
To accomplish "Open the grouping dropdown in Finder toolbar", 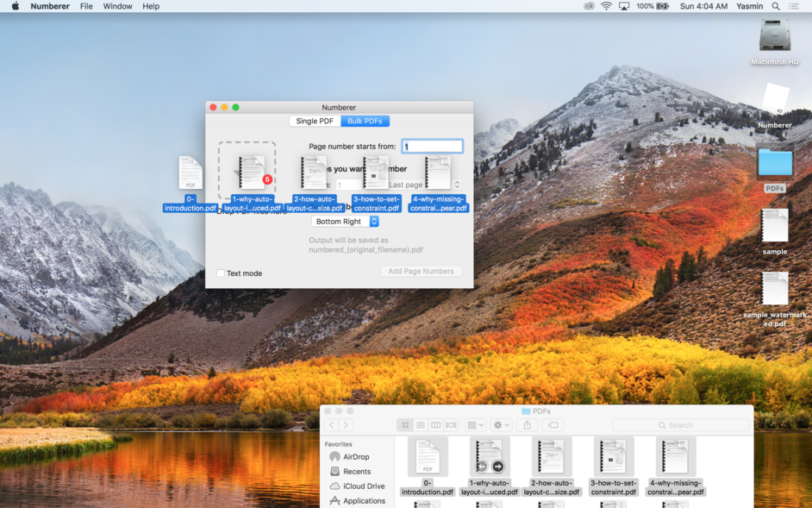I will (x=475, y=424).
